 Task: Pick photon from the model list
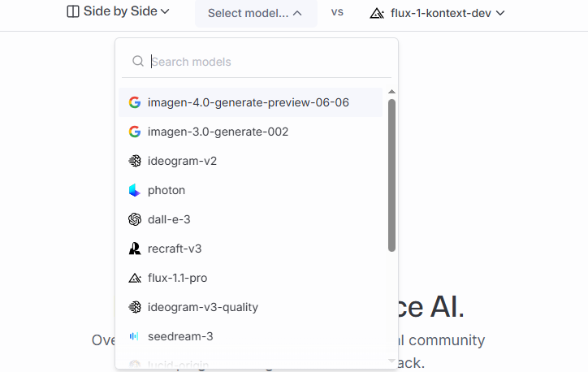[x=166, y=190]
